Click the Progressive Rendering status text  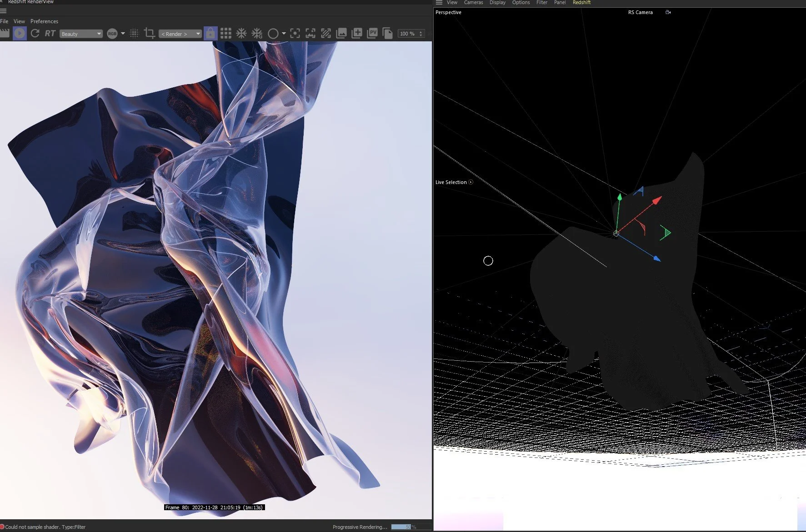360,527
